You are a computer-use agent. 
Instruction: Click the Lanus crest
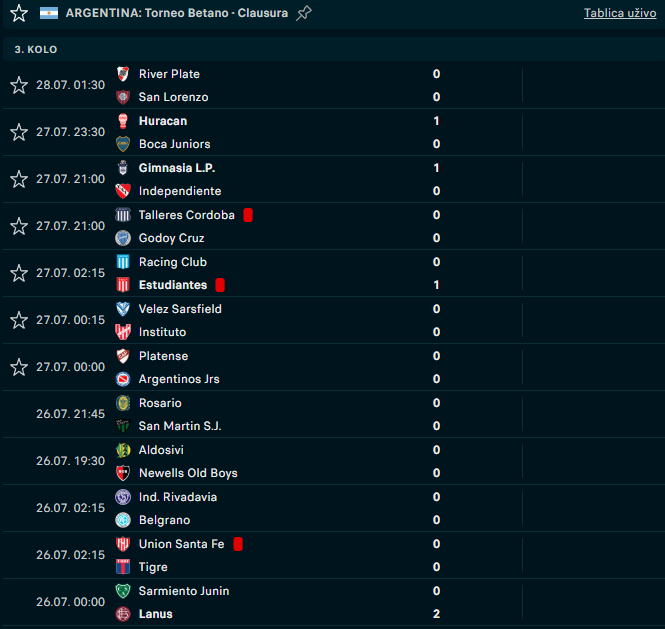pyautogui.click(x=123, y=614)
